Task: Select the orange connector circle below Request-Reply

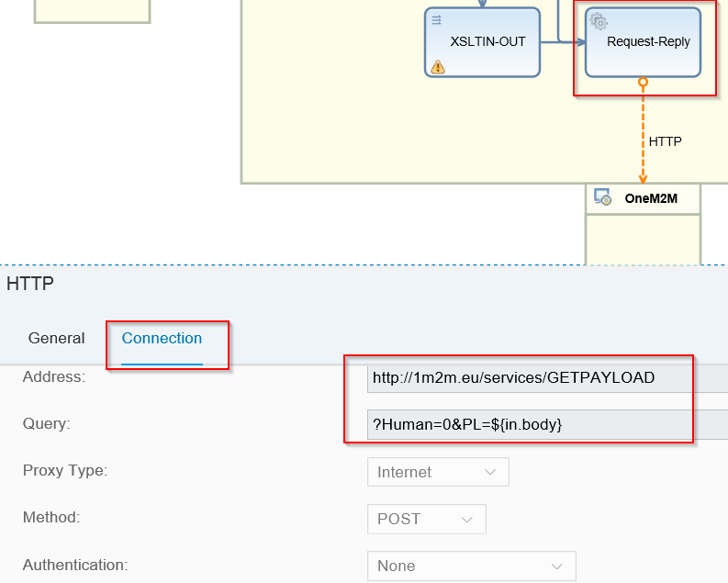Action: 643,83
